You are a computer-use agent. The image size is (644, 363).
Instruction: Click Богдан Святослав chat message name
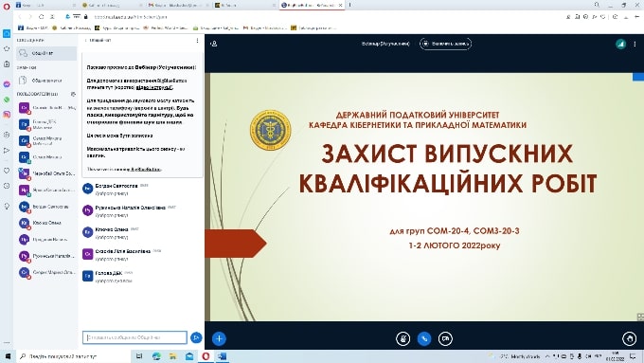click(116, 186)
